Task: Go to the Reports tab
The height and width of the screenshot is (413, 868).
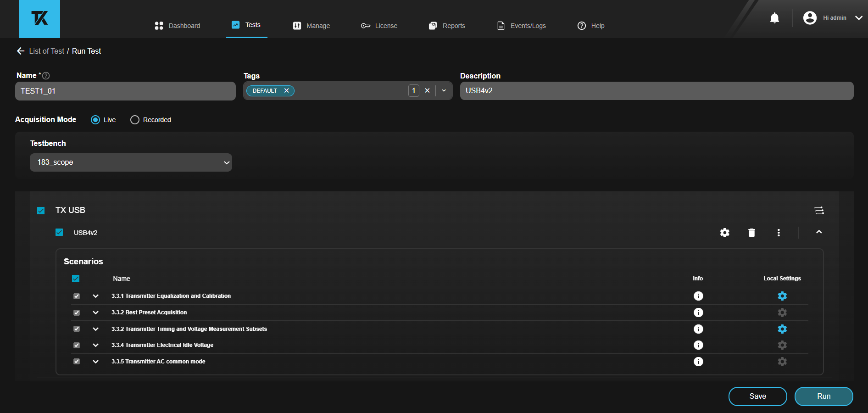Action: tap(447, 26)
